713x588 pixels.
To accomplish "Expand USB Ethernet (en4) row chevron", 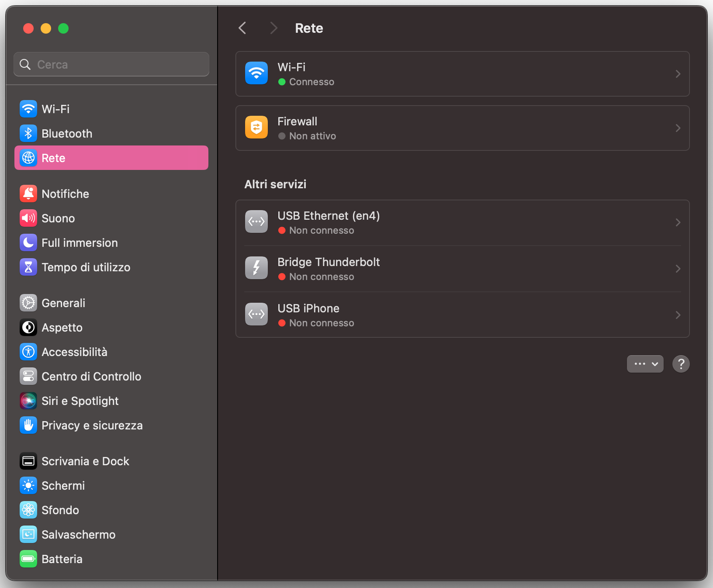I will click(678, 222).
